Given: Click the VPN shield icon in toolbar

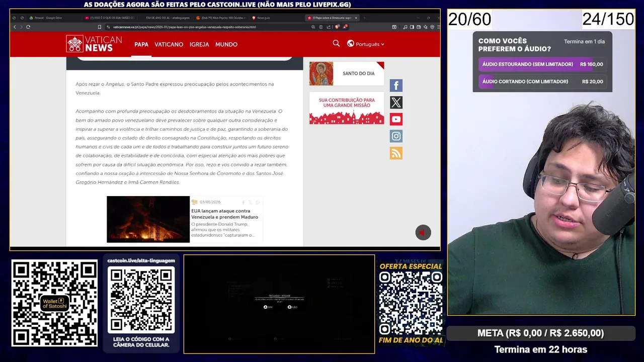Looking at the screenshot, I should [432, 27].
